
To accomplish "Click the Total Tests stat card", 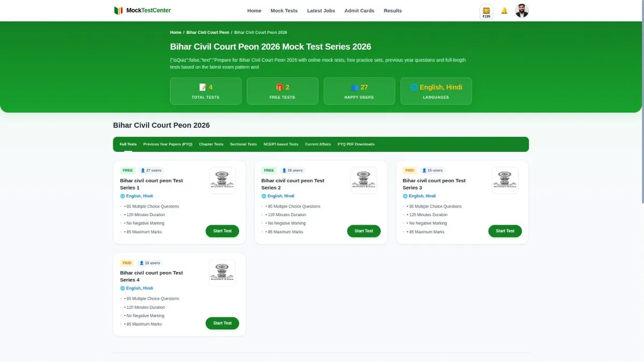I will pyautogui.click(x=206, y=91).
